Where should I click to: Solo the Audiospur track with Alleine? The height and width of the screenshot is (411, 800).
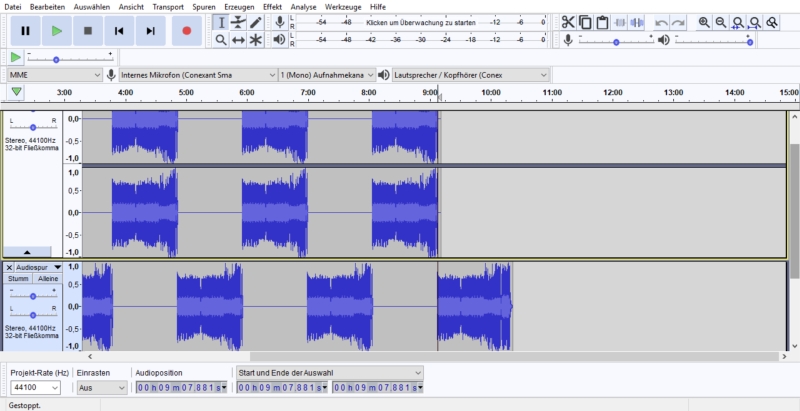[x=48, y=278]
